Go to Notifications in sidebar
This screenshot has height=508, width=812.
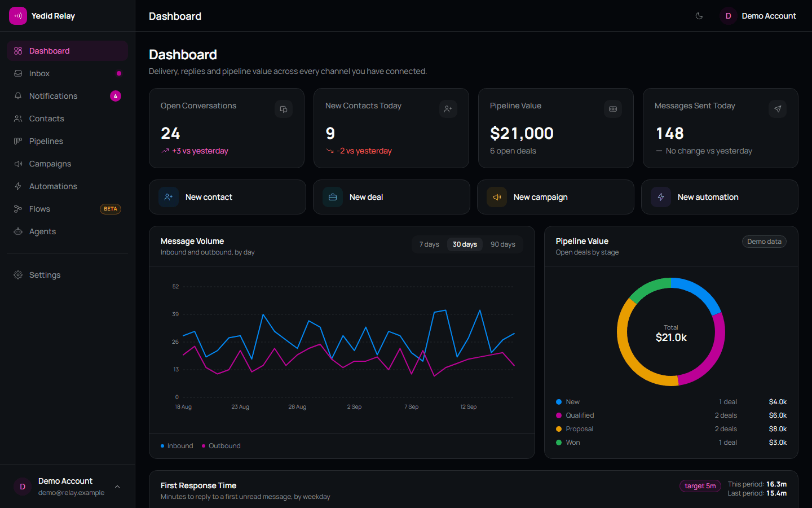click(x=68, y=96)
